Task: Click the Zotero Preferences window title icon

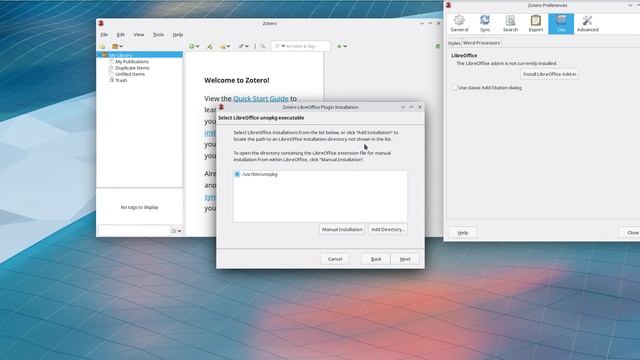Action: tap(448, 5)
